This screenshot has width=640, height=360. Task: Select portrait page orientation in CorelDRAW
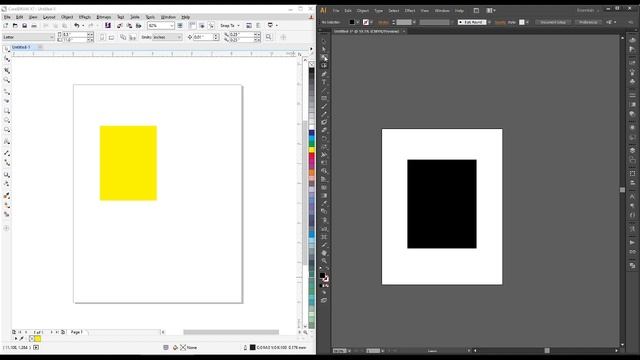(102, 37)
